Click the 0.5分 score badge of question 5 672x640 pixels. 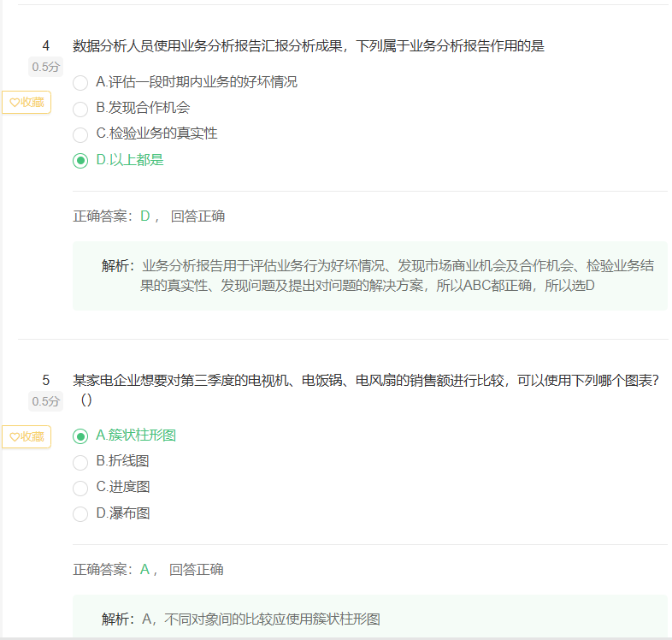pos(46,401)
